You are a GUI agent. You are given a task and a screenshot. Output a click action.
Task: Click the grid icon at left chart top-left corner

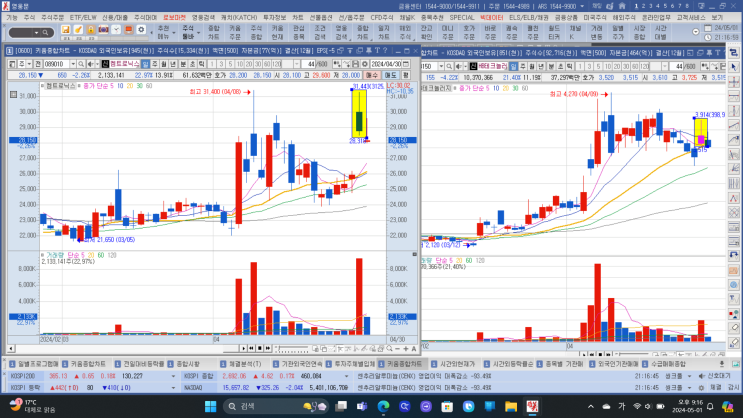pos(13,95)
